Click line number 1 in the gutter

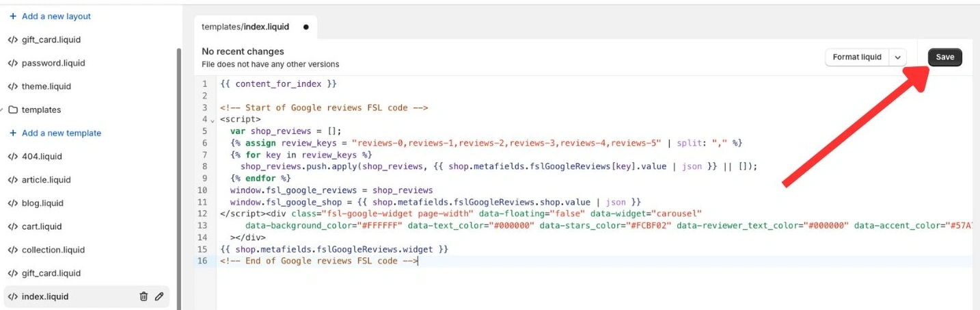pos(204,84)
